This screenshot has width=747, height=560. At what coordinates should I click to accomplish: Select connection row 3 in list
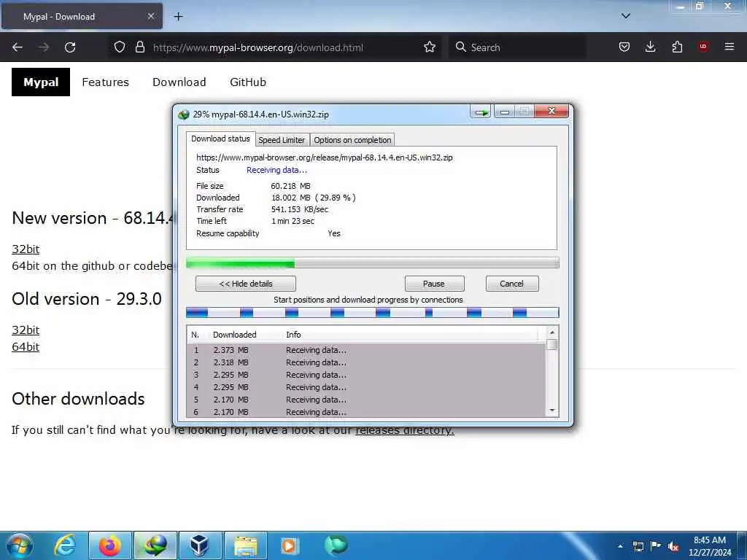[366, 375]
